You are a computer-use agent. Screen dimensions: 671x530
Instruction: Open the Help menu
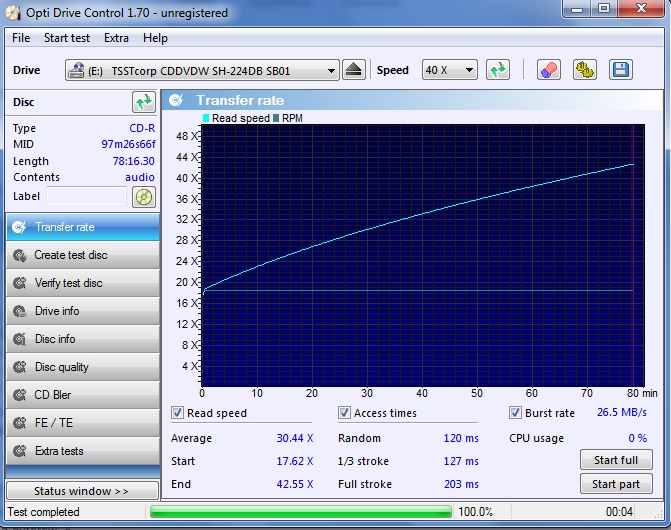(155, 38)
